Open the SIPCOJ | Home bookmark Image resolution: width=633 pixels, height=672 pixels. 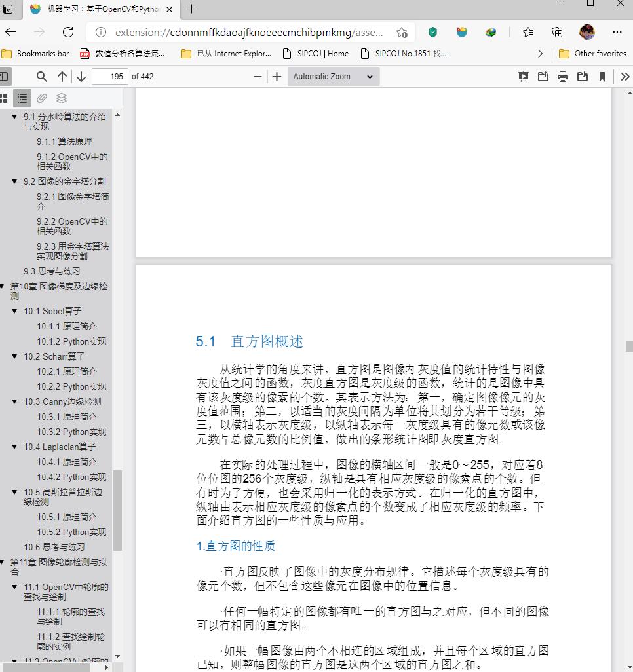(x=316, y=54)
